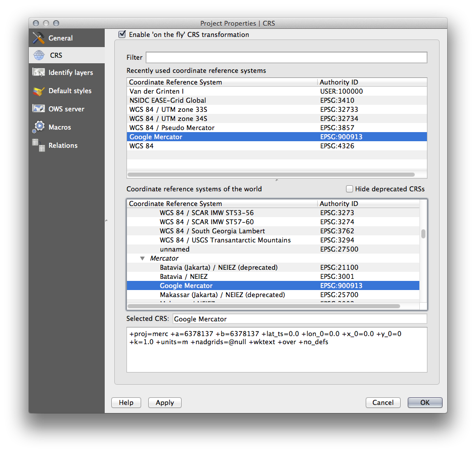
Task: Click the Identify layers icon
Action: (x=39, y=72)
